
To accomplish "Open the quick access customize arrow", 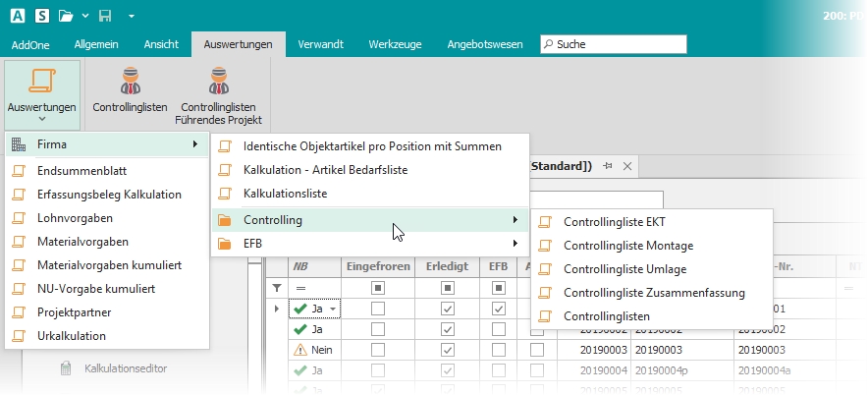I will click(132, 16).
